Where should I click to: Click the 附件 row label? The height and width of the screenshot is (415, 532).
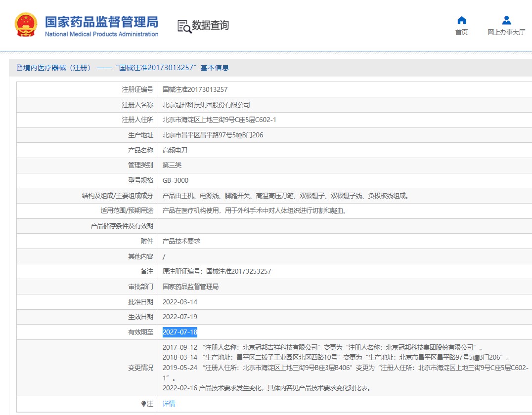click(x=147, y=241)
